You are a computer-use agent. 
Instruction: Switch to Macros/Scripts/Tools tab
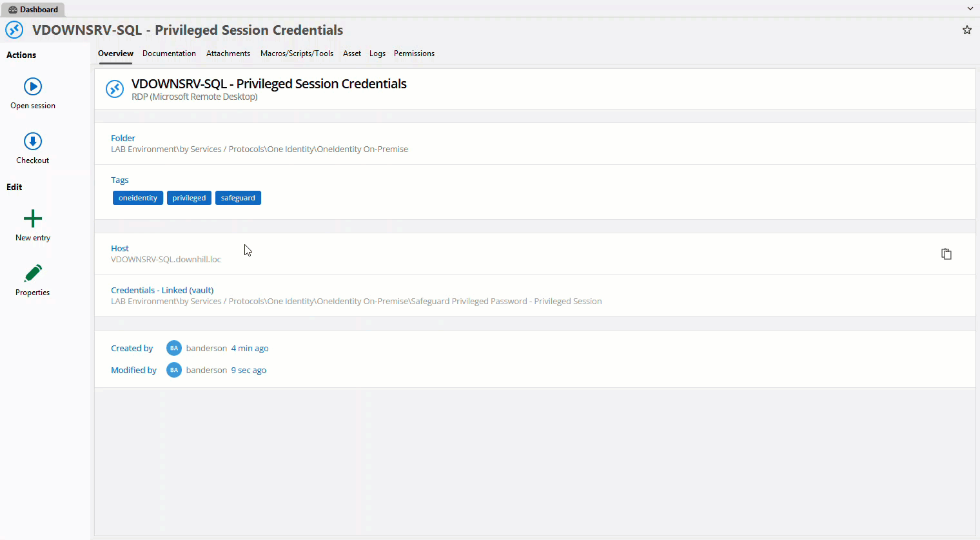[x=297, y=53]
